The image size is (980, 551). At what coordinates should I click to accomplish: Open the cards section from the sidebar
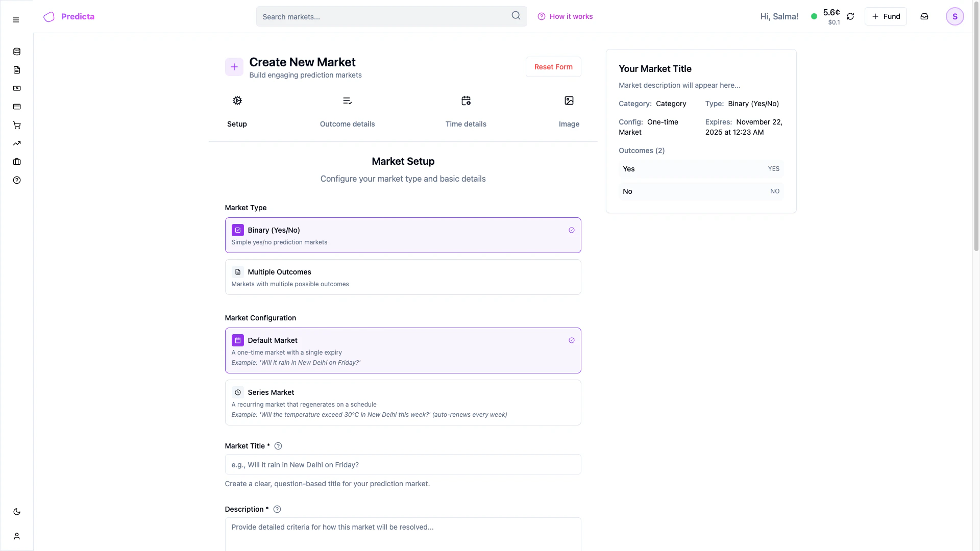click(17, 107)
